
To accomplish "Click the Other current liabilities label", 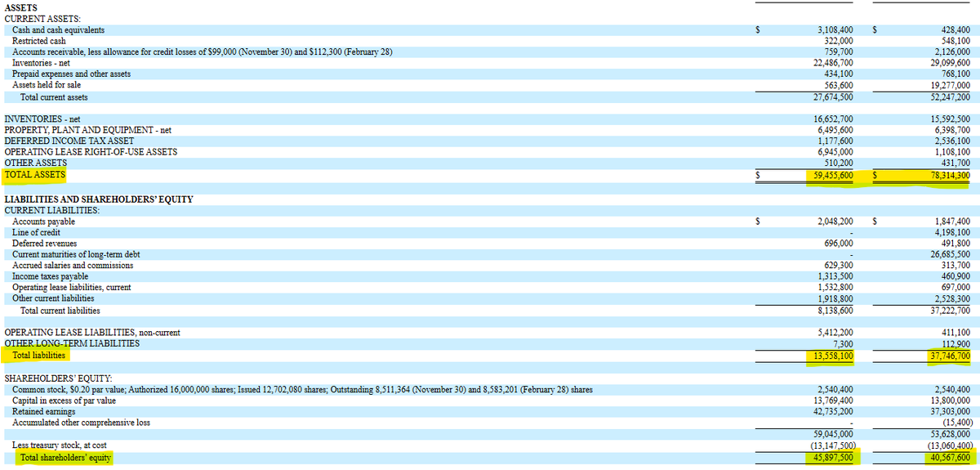I will (x=53, y=298).
